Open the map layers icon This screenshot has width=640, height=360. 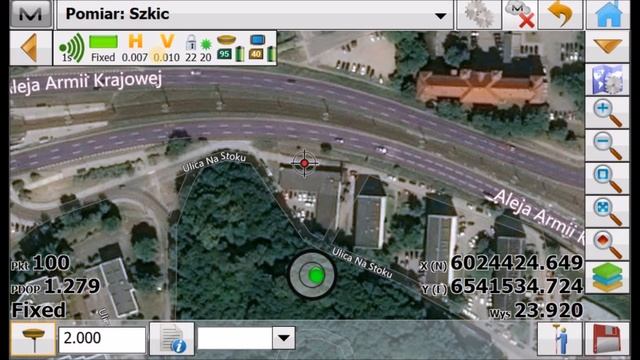[607, 278]
